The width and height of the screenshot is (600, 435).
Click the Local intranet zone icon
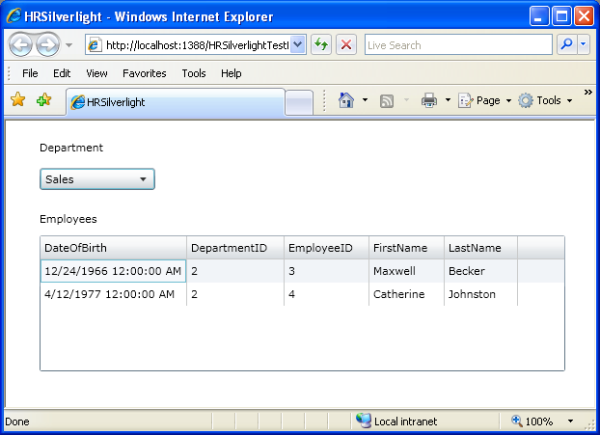(364, 420)
